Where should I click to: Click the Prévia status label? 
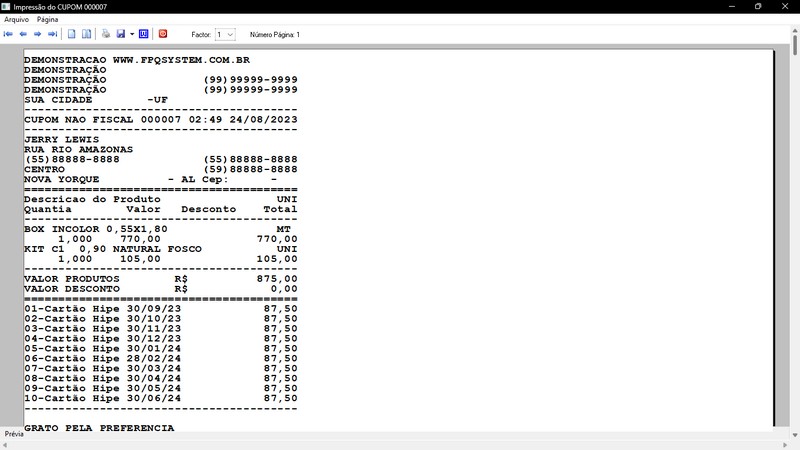click(x=14, y=434)
